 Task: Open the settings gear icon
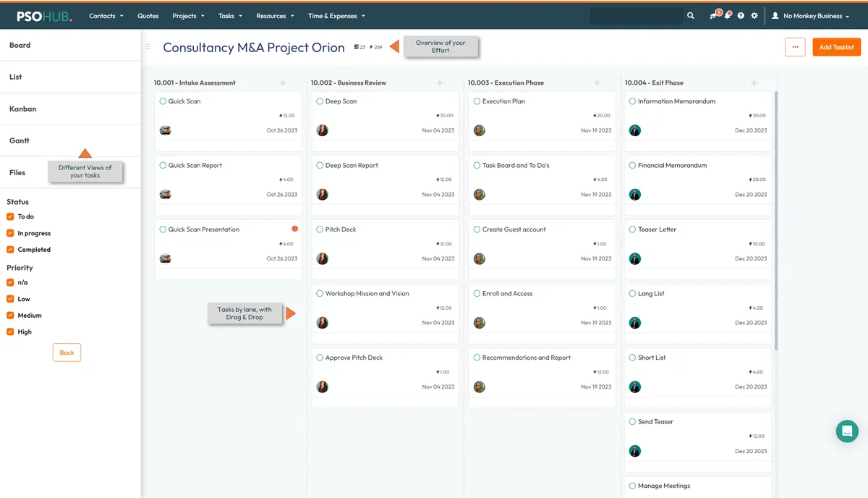point(754,15)
